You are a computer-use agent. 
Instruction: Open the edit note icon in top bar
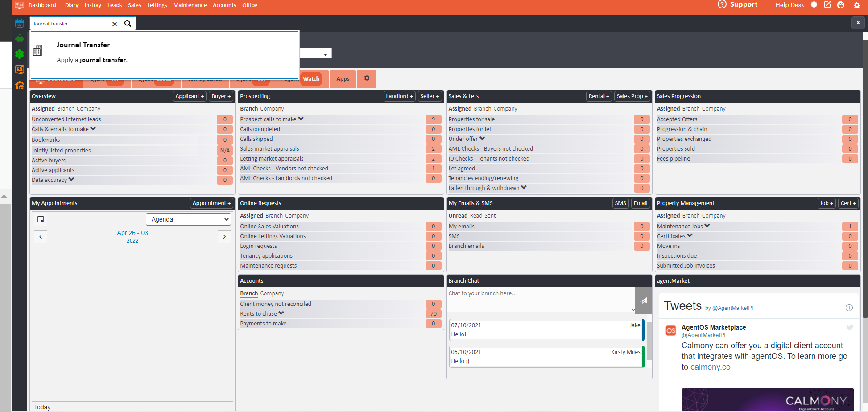click(x=827, y=5)
